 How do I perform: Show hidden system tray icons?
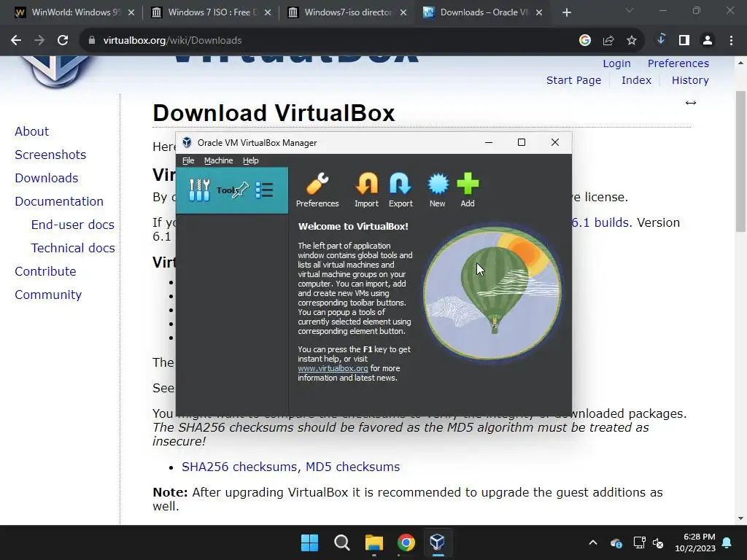point(592,542)
